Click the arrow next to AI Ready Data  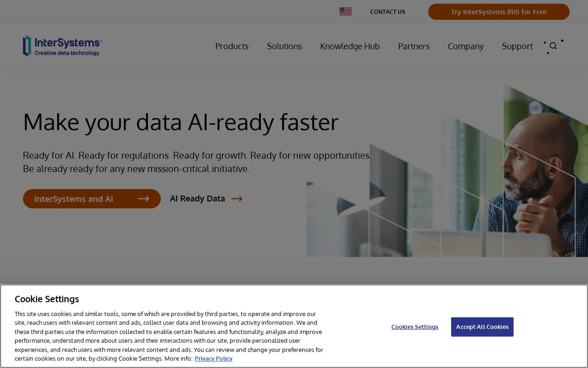237,199
